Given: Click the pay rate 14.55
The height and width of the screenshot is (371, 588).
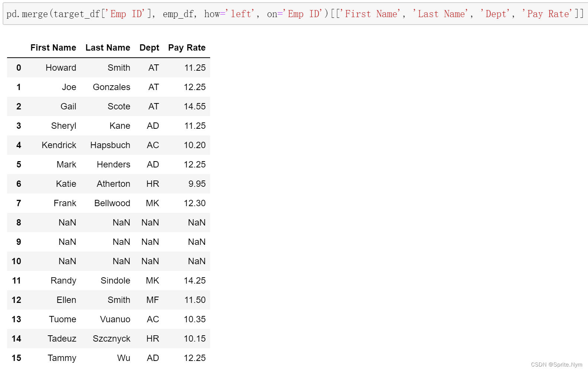Looking at the screenshot, I should [195, 106].
